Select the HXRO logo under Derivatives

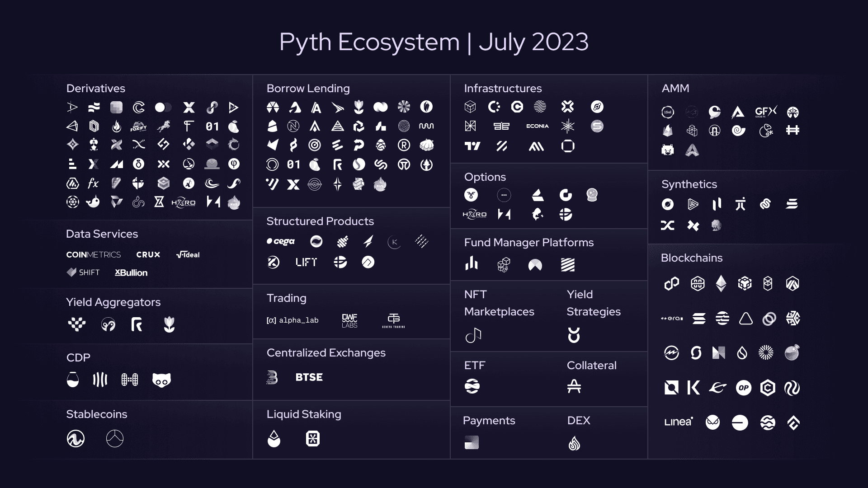click(184, 202)
